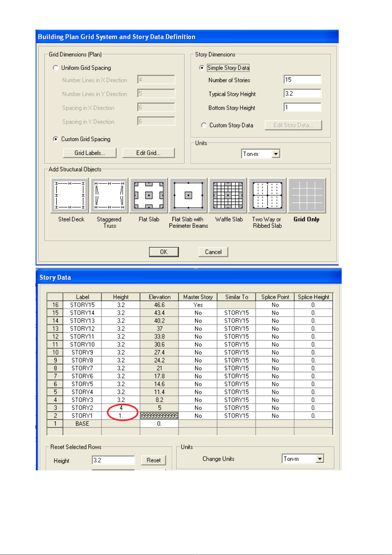This screenshot has width=392, height=555.
Task: Select the STORY2 height cell showing 4
Action: (121, 408)
